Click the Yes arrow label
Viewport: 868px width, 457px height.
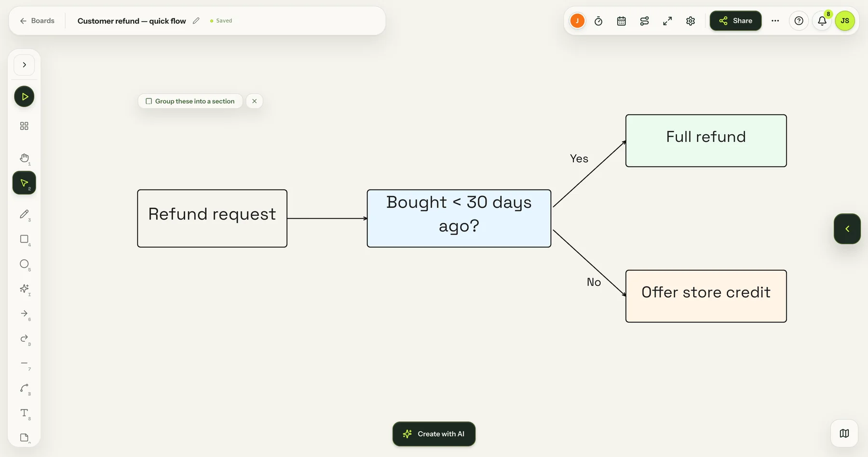pos(579,159)
